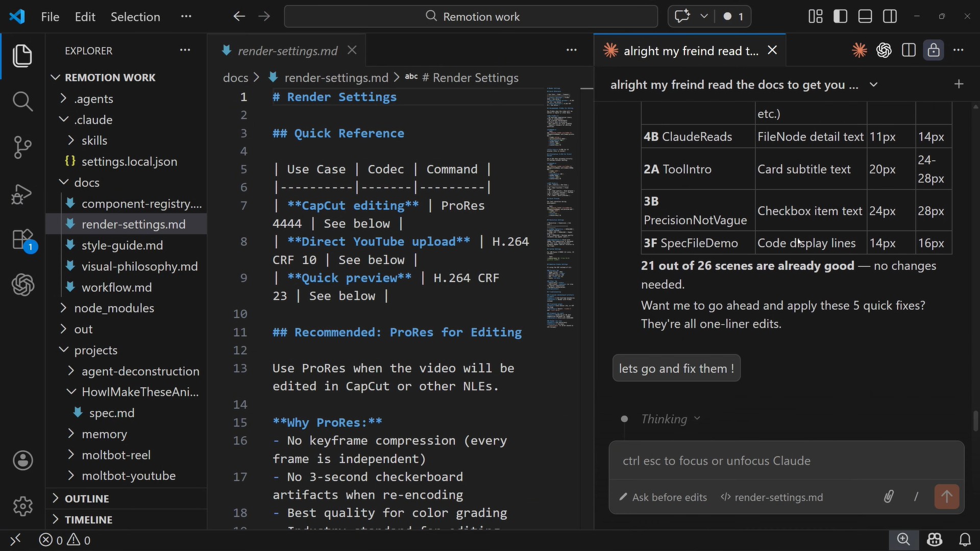This screenshot has height=551, width=980.
Task: Open the Search view icon
Action: pos(22,101)
